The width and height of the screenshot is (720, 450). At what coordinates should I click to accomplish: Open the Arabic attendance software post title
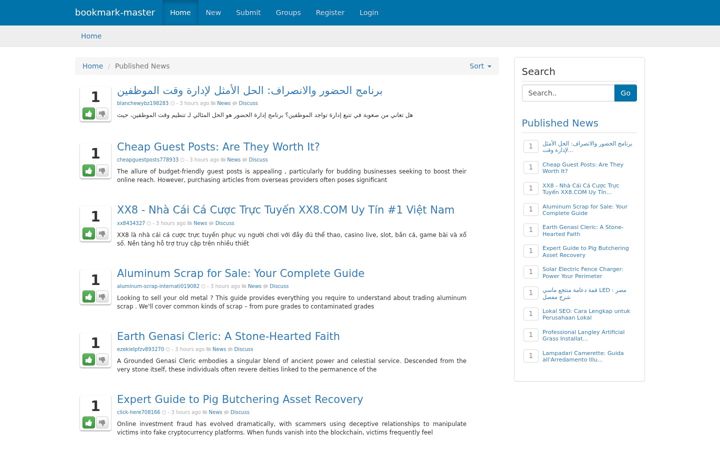pos(249,90)
